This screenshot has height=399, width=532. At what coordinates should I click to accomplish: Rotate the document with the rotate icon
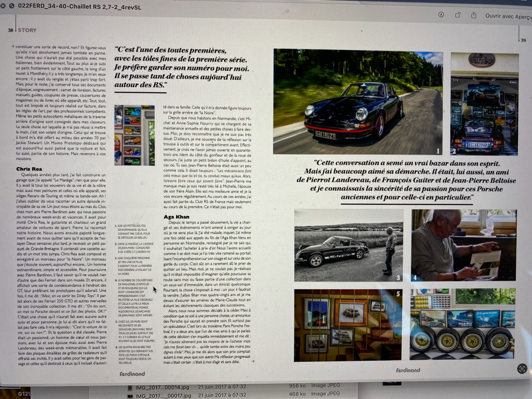[x=458, y=15]
